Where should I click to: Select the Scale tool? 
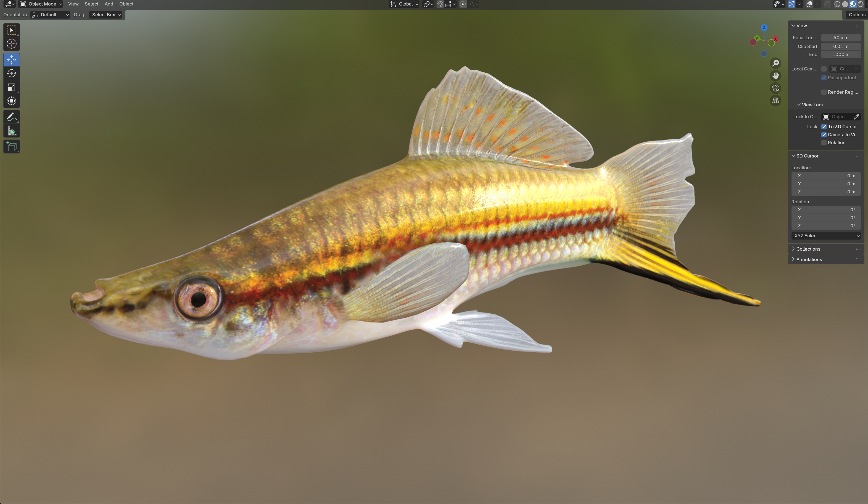(11, 87)
